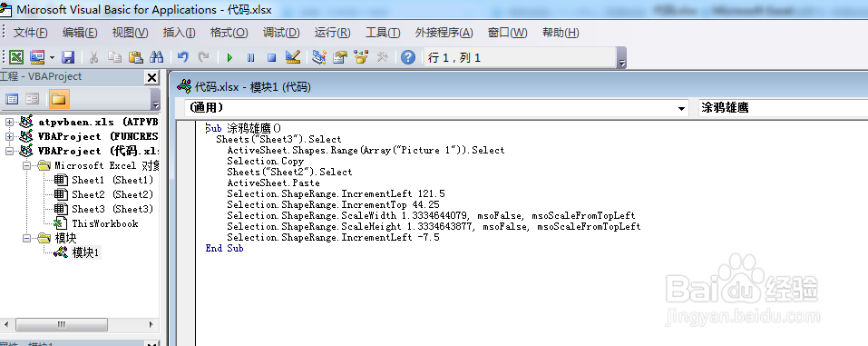Expand the atpvbaen.xls project node
Viewport: 868px width, 346px height.
(x=10, y=122)
